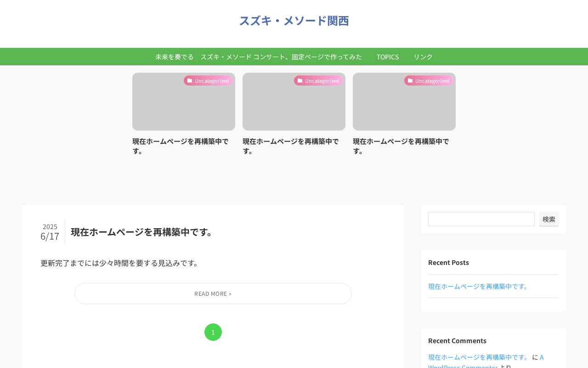Screen dimensions: 588x368
Task: Open the リンク menu item
Action: tap(423, 57)
